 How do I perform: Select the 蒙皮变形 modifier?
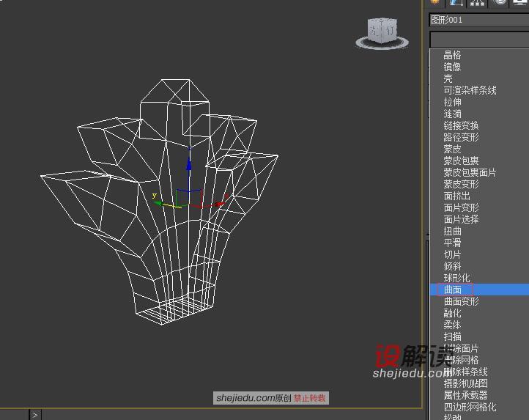(x=461, y=184)
